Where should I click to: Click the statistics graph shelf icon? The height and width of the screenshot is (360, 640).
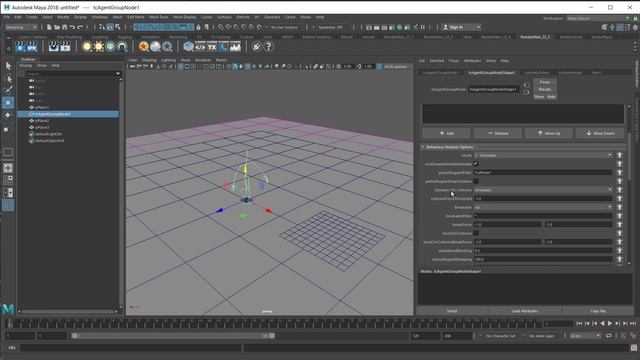[x=236, y=47]
